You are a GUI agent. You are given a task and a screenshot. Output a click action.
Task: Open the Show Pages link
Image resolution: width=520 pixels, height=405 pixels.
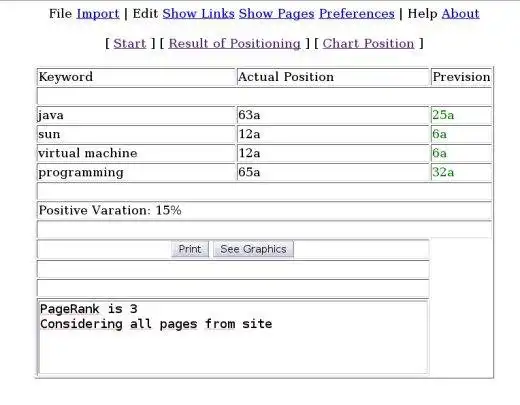[276, 14]
